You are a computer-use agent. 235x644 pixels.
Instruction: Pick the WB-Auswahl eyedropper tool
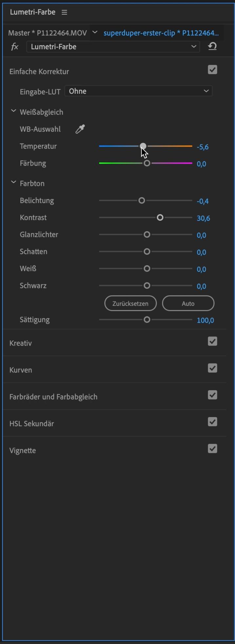[x=80, y=129]
